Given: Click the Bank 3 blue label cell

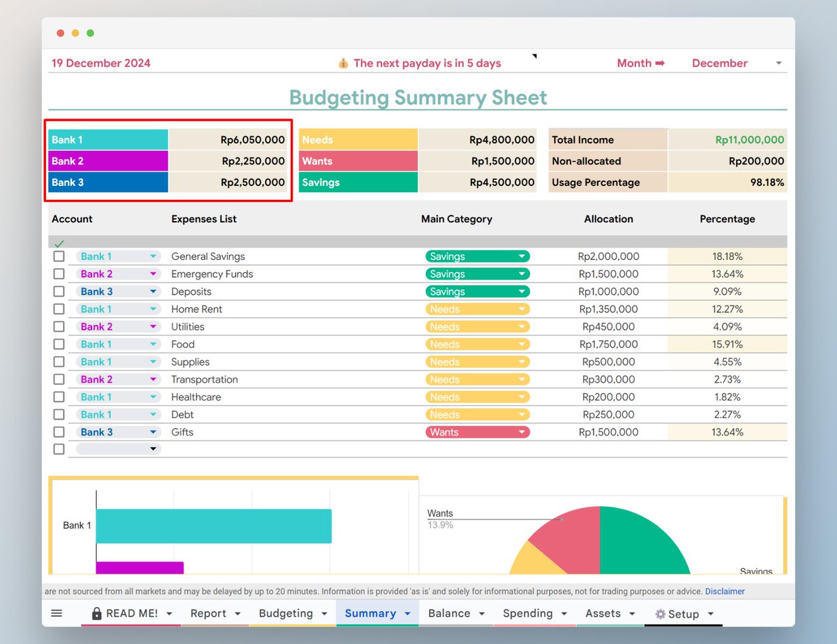Looking at the screenshot, I should (108, 183).
